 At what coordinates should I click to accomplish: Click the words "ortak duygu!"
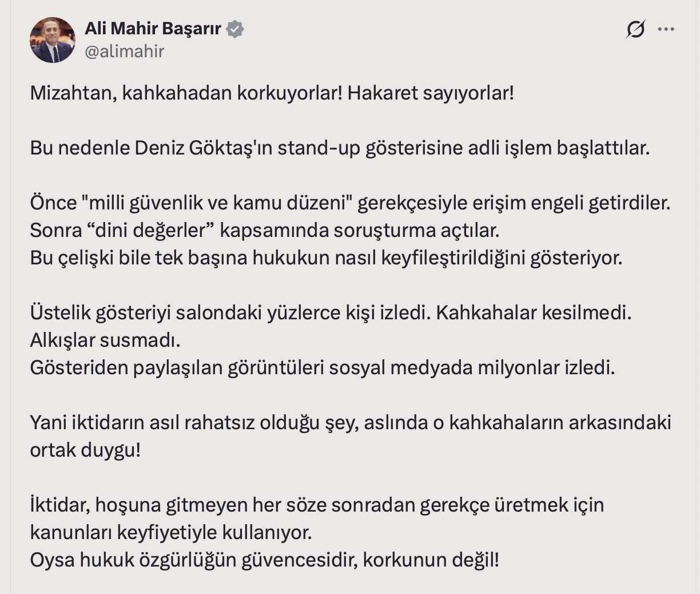coord(85,450)
